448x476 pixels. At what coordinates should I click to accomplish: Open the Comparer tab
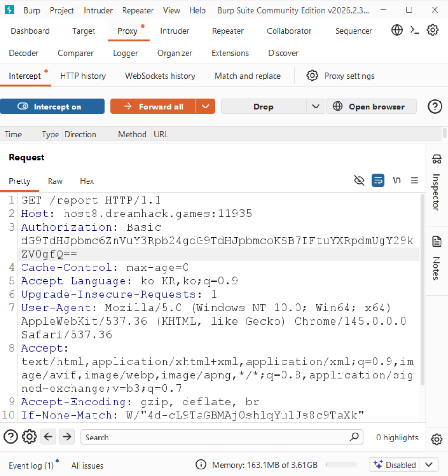coord(76,53)
